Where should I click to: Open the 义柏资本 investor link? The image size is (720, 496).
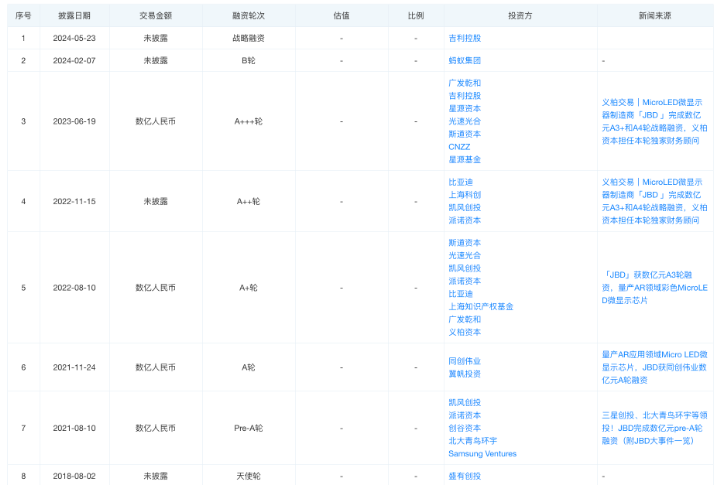pos(464,332)
